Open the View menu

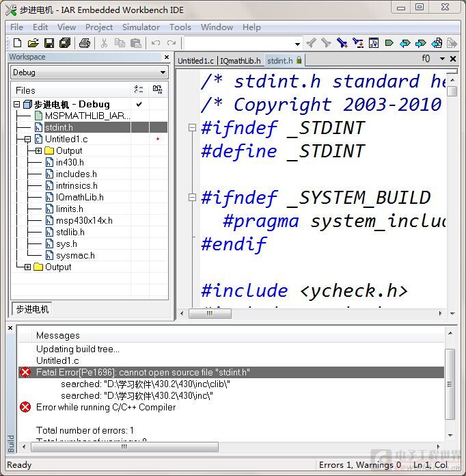pos(66,27)
